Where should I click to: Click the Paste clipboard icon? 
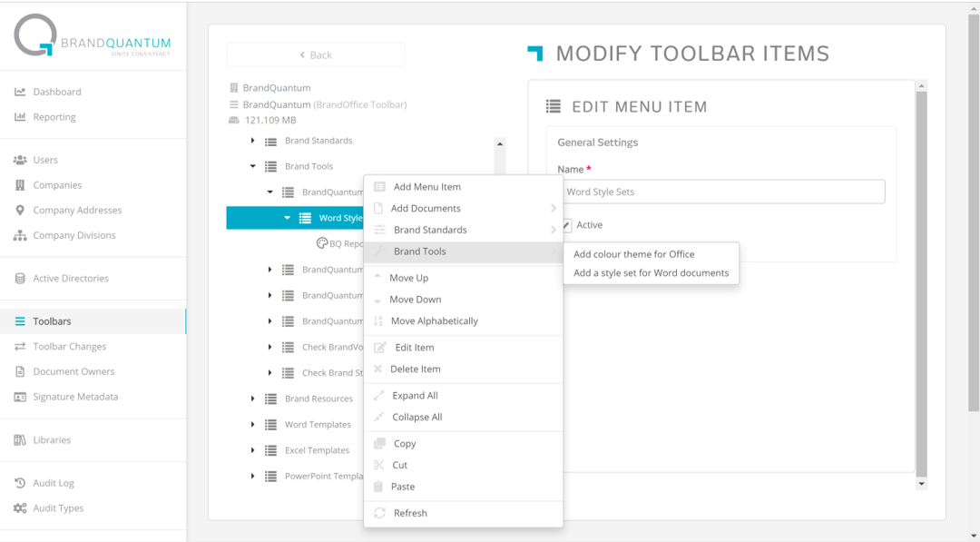378,487
